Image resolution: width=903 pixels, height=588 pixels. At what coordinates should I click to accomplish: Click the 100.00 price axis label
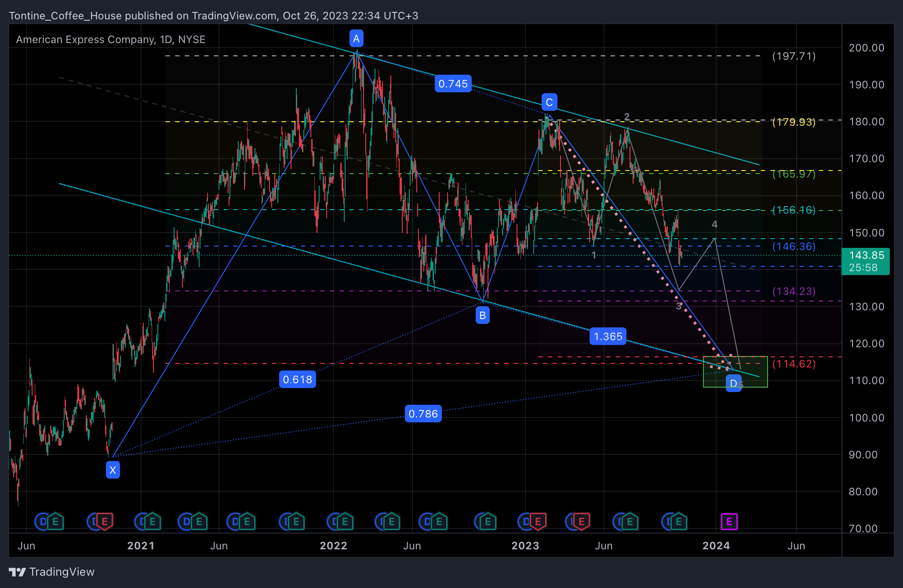click(x=867, y=417)
